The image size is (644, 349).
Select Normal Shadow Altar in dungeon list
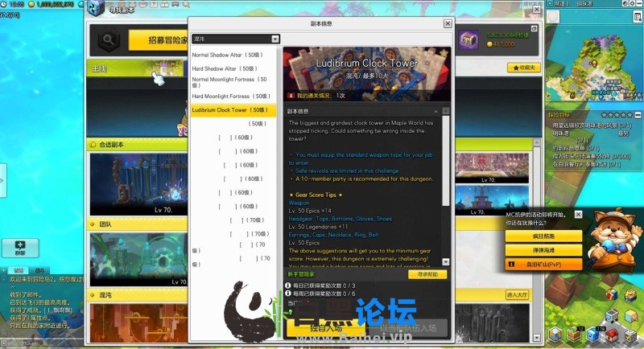tap(233, 55)
